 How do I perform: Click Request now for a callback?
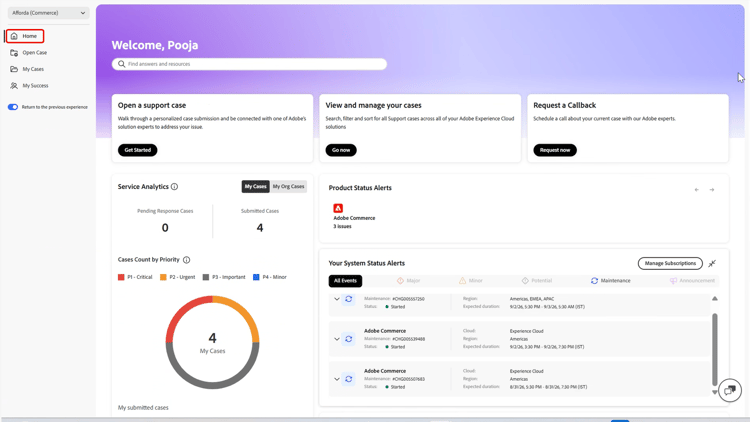(x=555, y=150)
